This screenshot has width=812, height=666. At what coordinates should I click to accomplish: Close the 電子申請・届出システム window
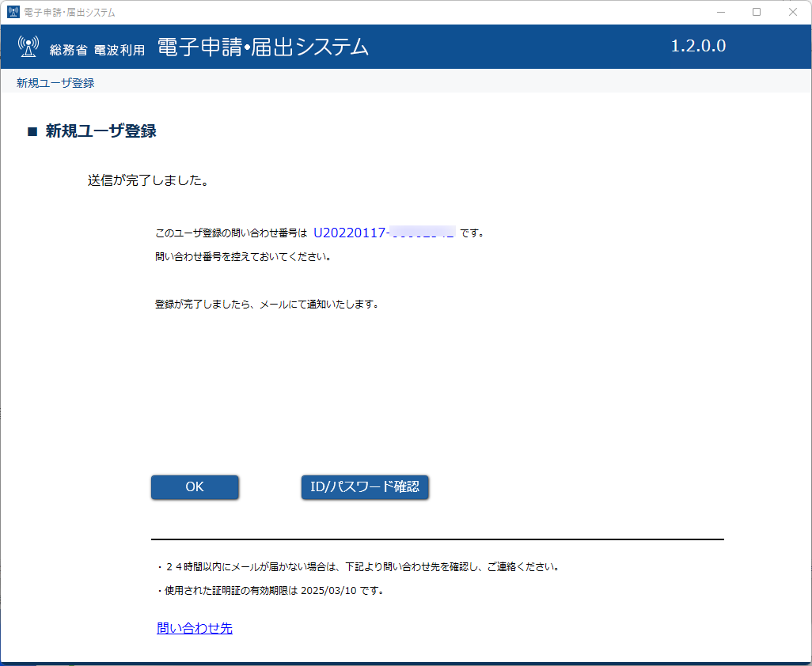[x=793, y=12]
